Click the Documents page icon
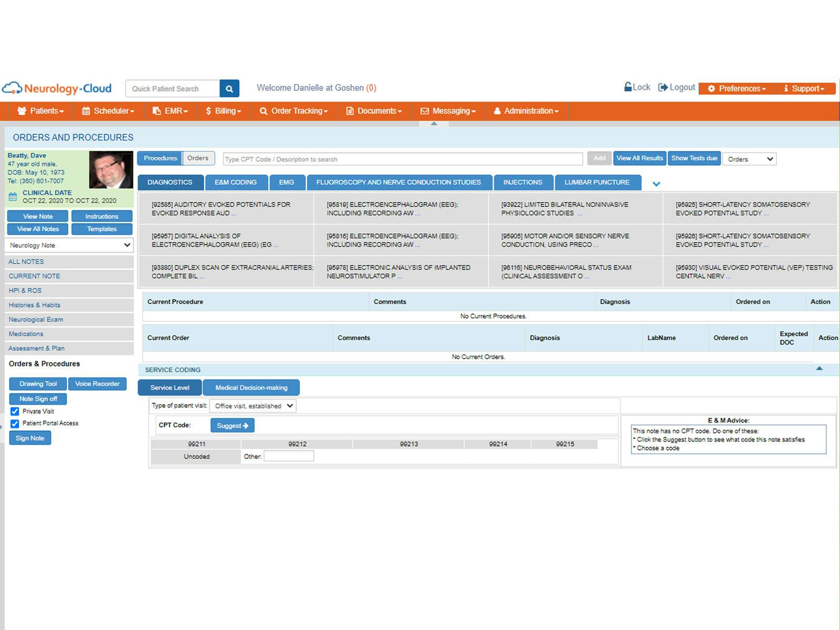The image size is (840, 630). tap(349, 111)
